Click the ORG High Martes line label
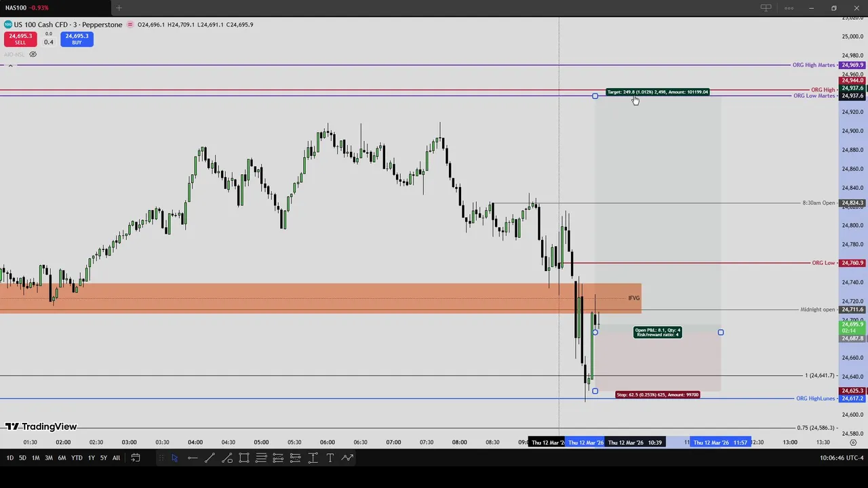Viewport: 868px width, 488px height. (x=814, y=65)
